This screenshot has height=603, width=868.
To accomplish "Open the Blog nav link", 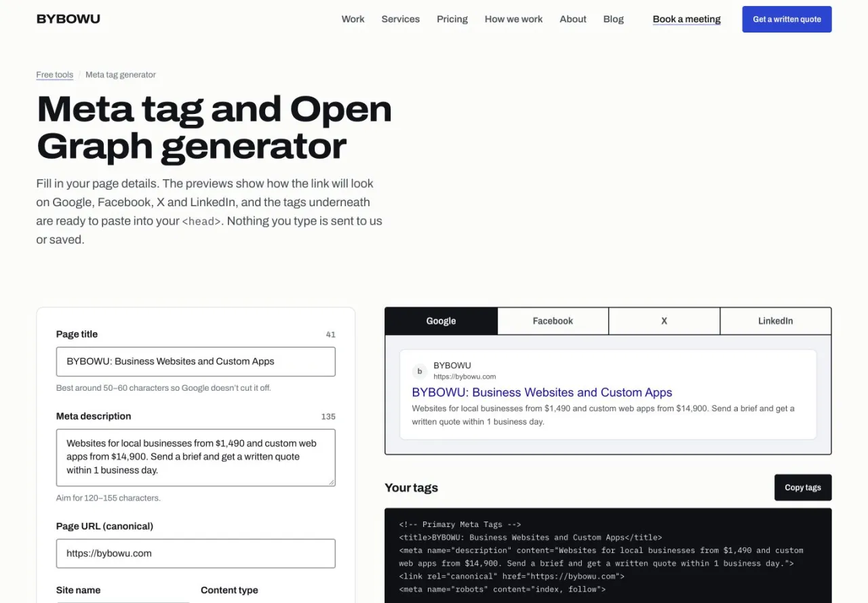I will [x=613, y=19].
